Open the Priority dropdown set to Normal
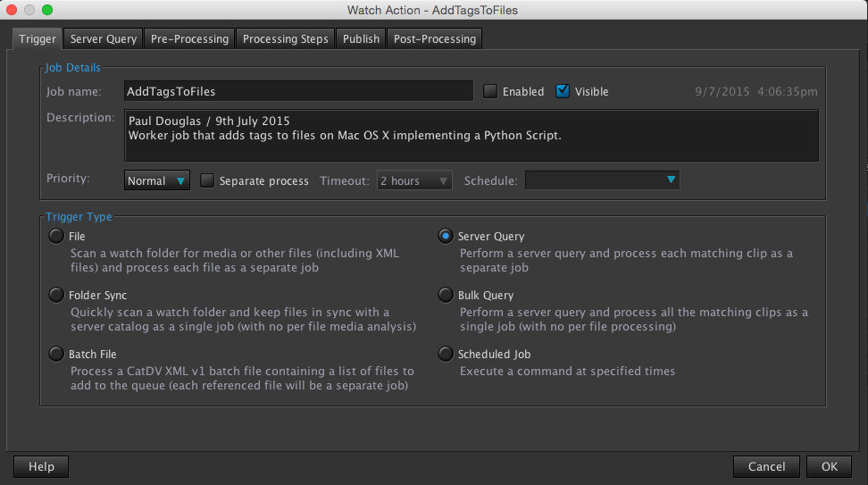The height and width of the screenshot is (485, 868). [157, 181]
